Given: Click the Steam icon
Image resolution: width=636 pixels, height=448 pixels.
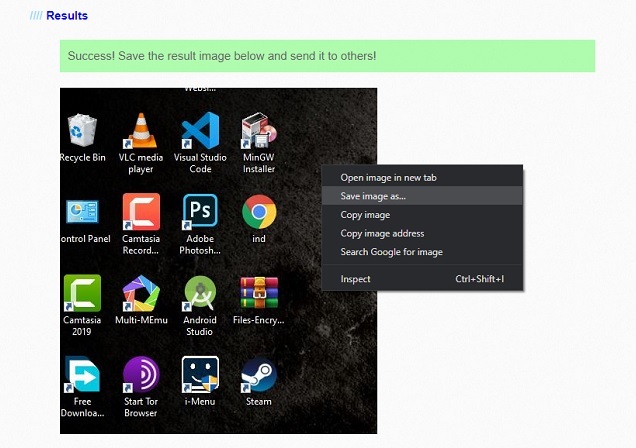Looking at the screenshot, I should [259, 374].
